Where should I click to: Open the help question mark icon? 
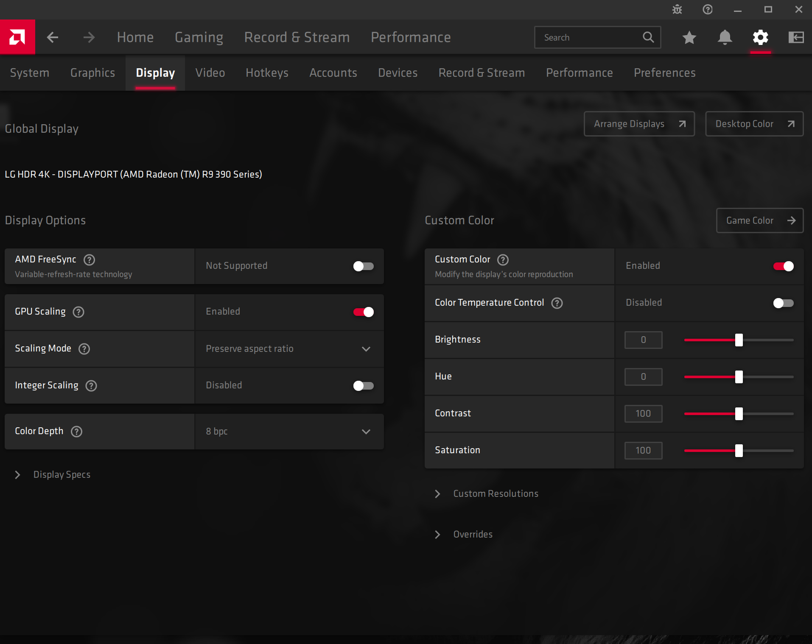pos(708,9)
